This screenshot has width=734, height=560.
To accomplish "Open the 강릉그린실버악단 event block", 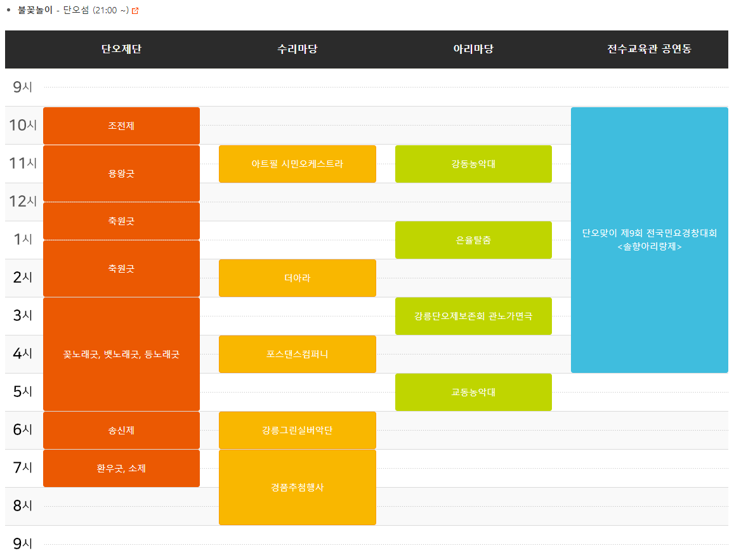I will (x=298, y=431).
